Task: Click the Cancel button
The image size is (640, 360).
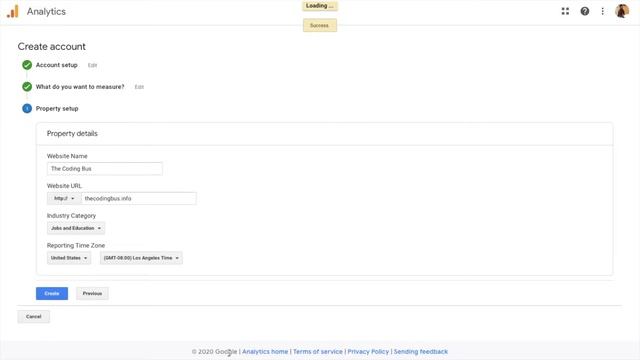Action: point(33,317)
